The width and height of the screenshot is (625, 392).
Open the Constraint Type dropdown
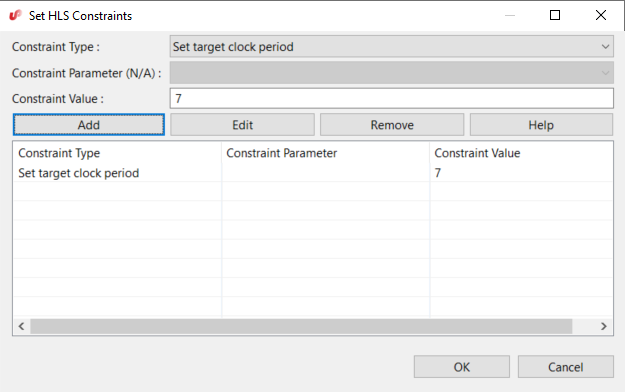[x=391, y=47]
